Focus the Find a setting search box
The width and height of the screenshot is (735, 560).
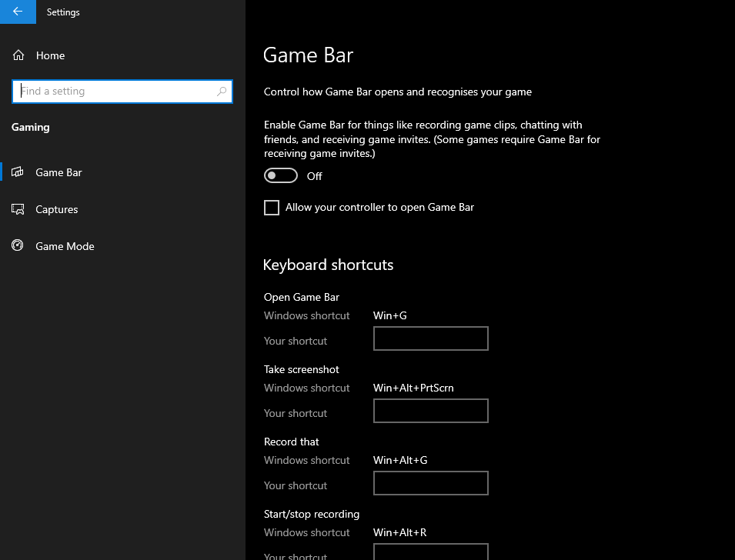pos(122,92)
